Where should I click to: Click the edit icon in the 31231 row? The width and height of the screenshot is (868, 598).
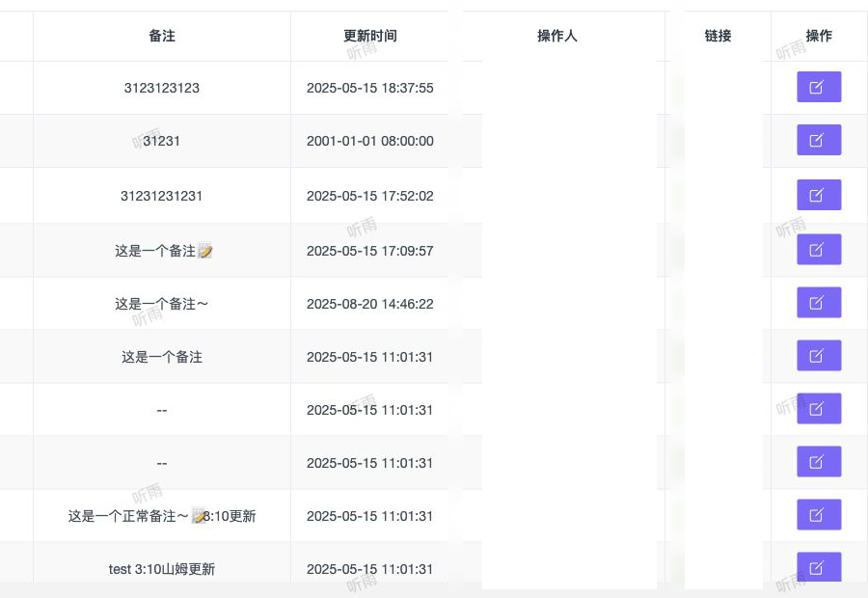pos(819,140)
